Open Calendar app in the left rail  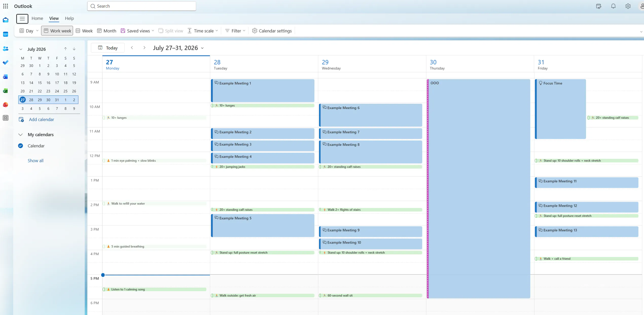(x=6, y=34)
